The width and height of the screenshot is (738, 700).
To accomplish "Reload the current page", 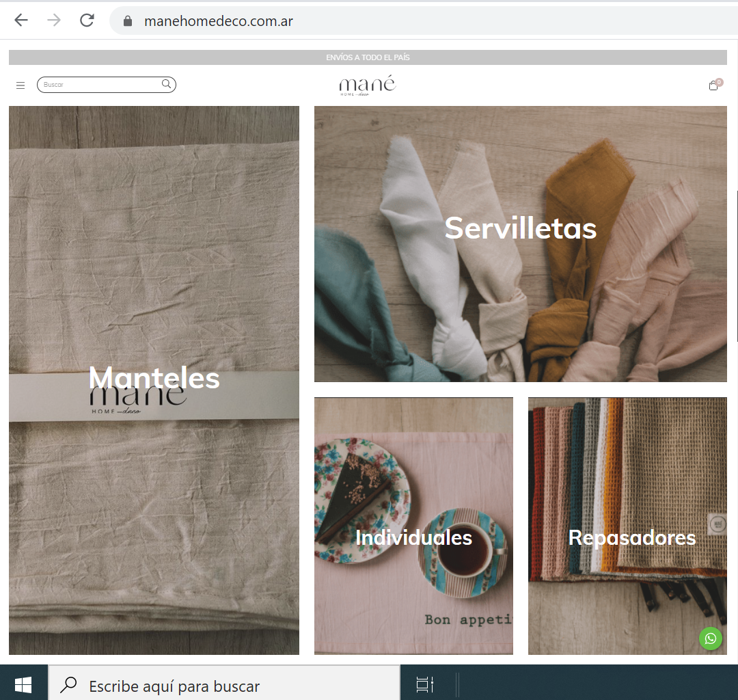I will (87, 21).
